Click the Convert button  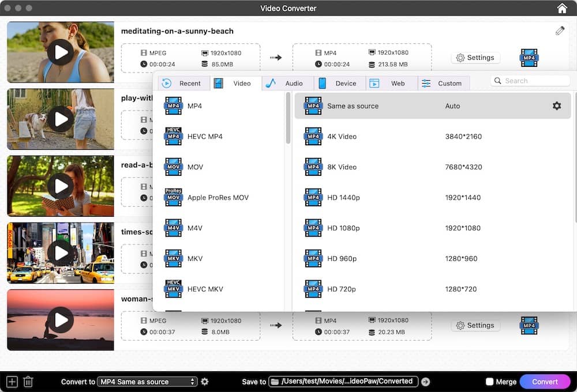click(545, 381)
